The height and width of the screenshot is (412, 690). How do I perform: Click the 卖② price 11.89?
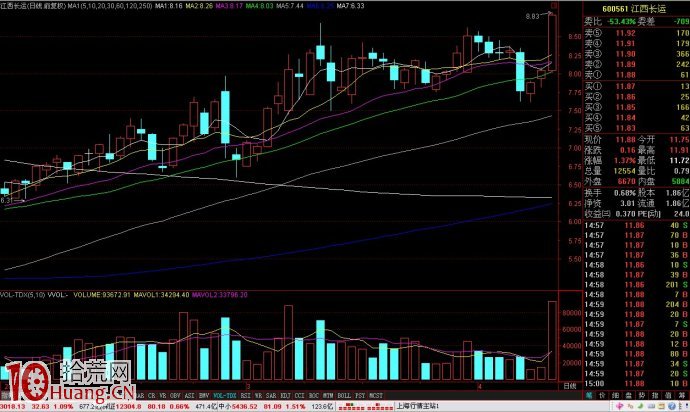pyautogui.click(x=625, y=65)
